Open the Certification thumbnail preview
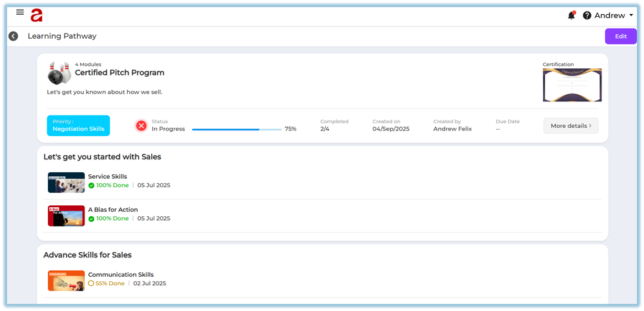Screen dimensions: 644x311 pos(572,85)
